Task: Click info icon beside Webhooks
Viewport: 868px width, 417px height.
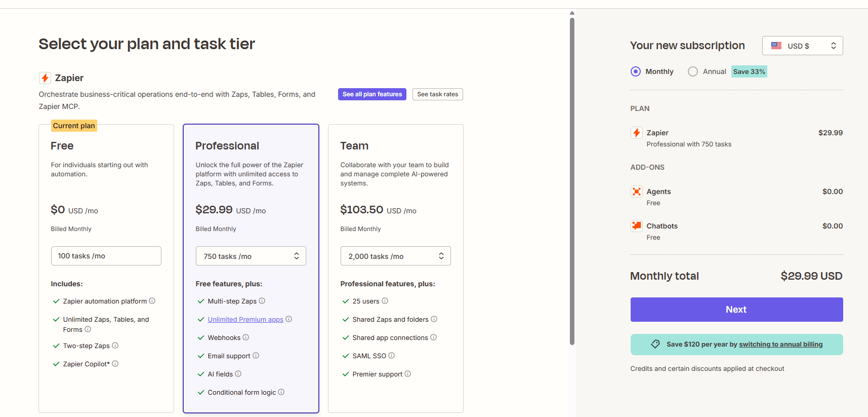Action: tap(246, 337)
